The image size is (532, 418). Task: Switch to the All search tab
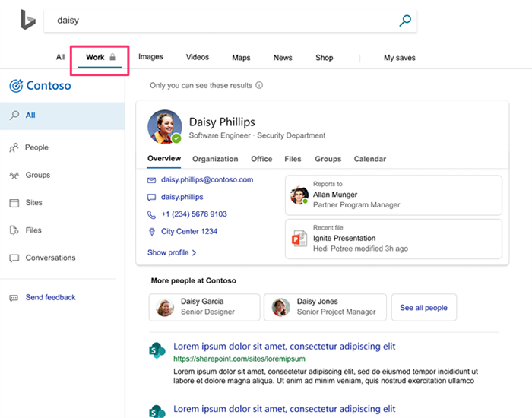(x=60, y=57)
